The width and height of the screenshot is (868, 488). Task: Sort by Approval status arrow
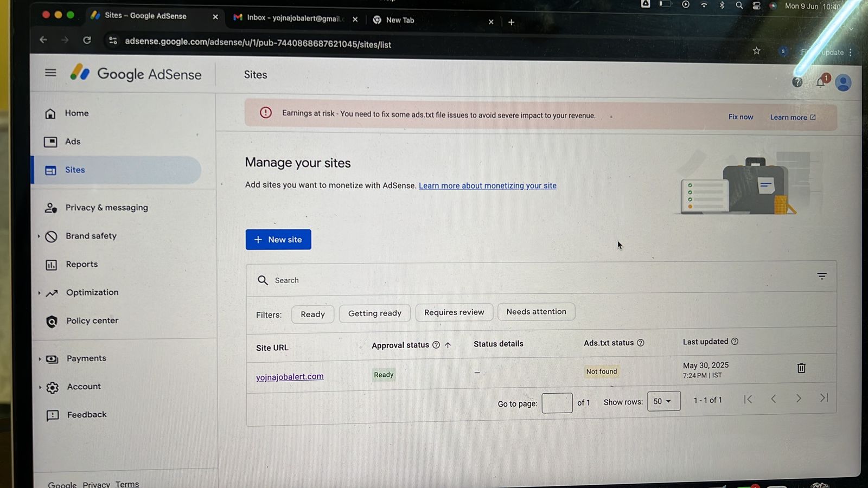(x=448, y=345)
